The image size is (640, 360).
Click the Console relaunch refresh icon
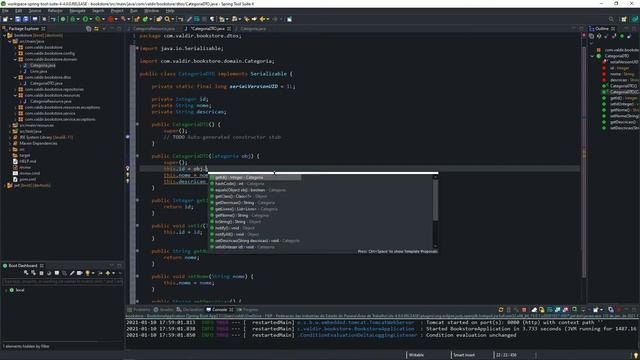501,310
